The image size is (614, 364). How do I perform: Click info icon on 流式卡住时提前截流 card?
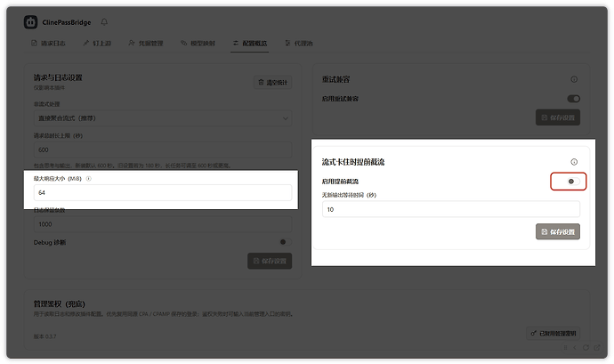(x=574, y=162)
